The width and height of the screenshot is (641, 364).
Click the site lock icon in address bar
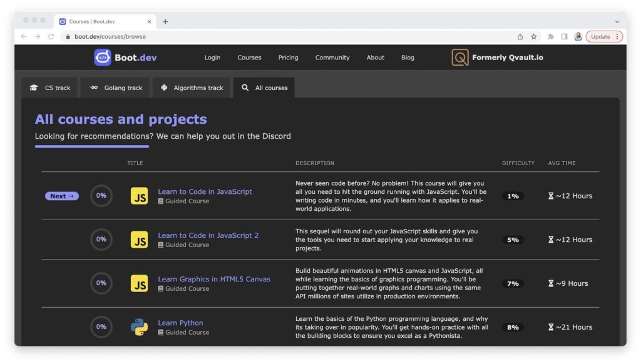pyautogui.click(x=68, y=37)
